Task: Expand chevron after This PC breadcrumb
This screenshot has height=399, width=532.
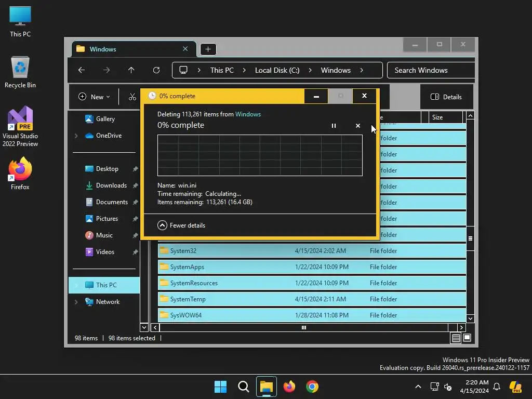Action: [244, 70]
